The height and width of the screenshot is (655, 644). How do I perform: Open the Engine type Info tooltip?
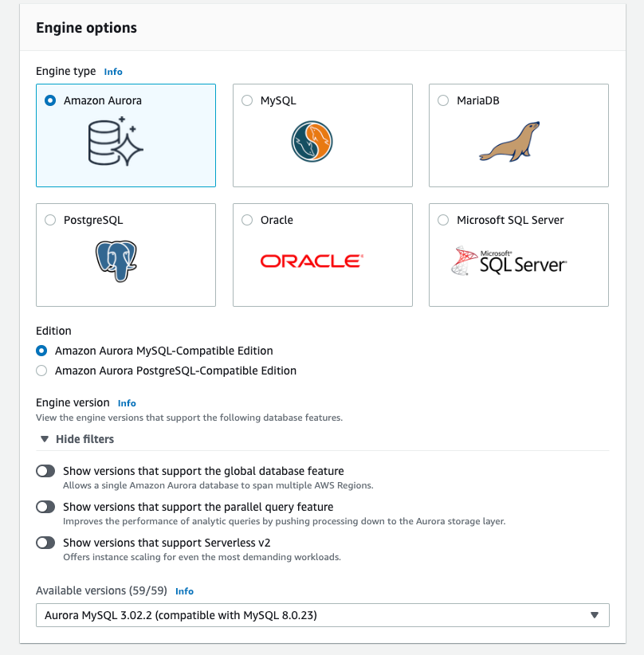tap(112, 72)
